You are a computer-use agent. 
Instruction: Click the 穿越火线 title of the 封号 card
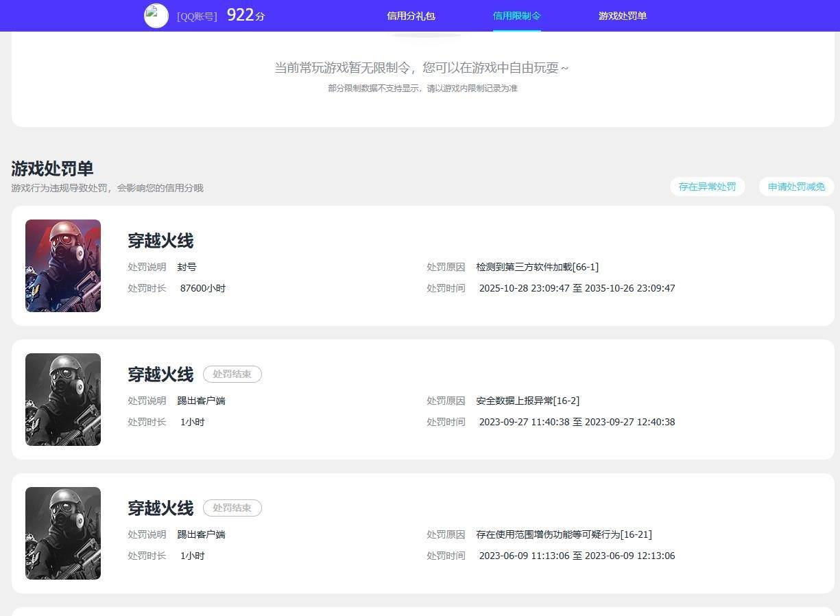click(x=160, y=241)
